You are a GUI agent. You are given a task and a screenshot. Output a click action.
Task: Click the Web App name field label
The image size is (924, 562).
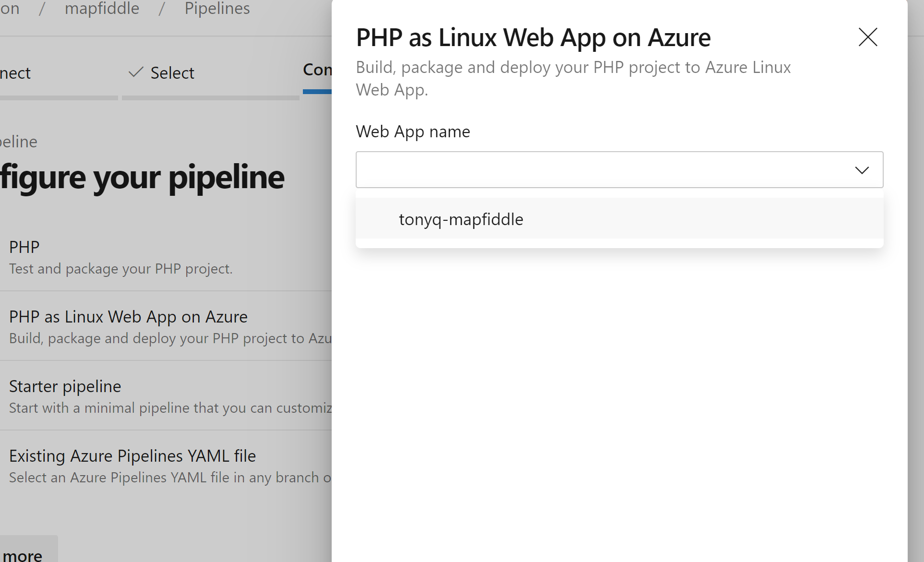[413, 132]
